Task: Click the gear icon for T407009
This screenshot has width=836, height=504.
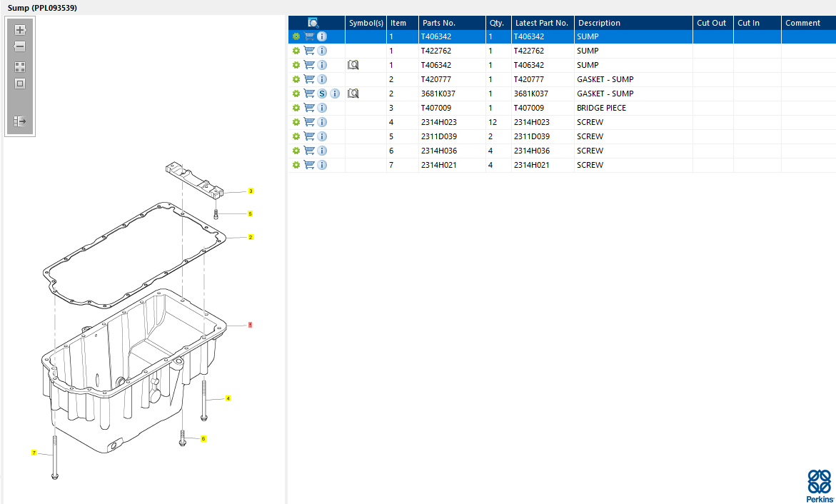Action: (296, 108)
